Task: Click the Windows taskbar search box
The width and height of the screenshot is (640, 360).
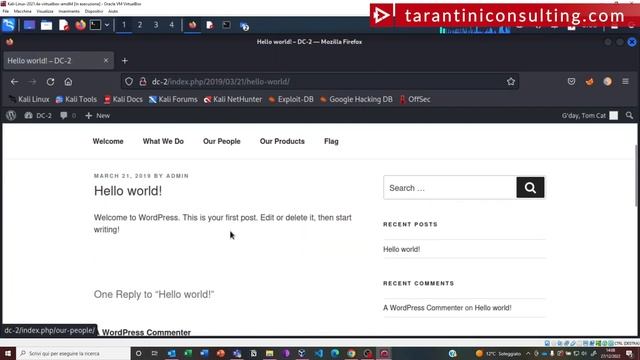Action: [73, 353]
